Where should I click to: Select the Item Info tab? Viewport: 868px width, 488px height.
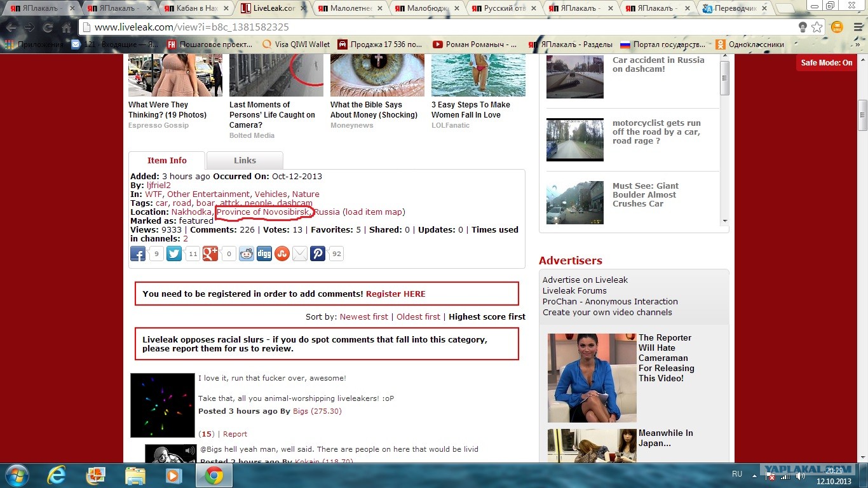(166, 161)
